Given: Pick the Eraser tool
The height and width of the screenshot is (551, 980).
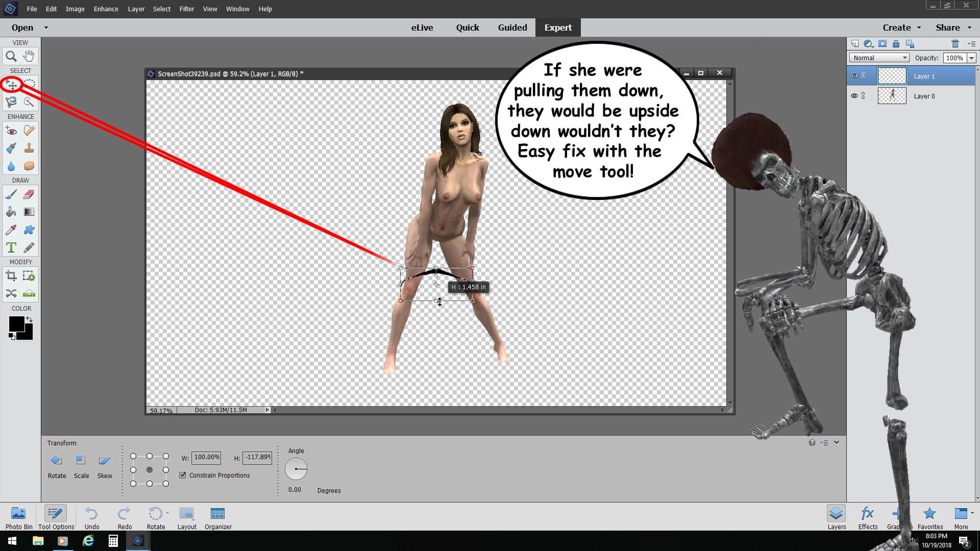Looking at the screenshot, I should (x=29, y=194).
